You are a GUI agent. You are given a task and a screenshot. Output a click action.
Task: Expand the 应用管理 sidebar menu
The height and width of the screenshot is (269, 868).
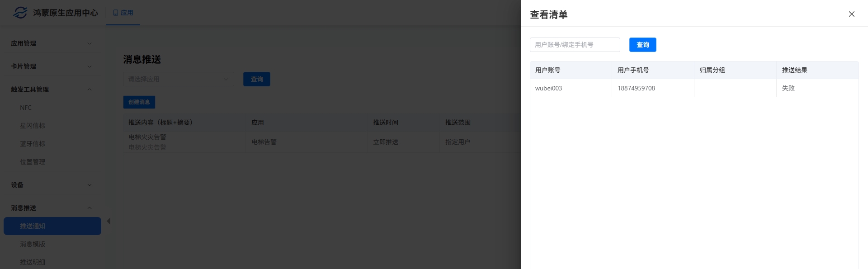pyautogui.click(x=52, y=43)
